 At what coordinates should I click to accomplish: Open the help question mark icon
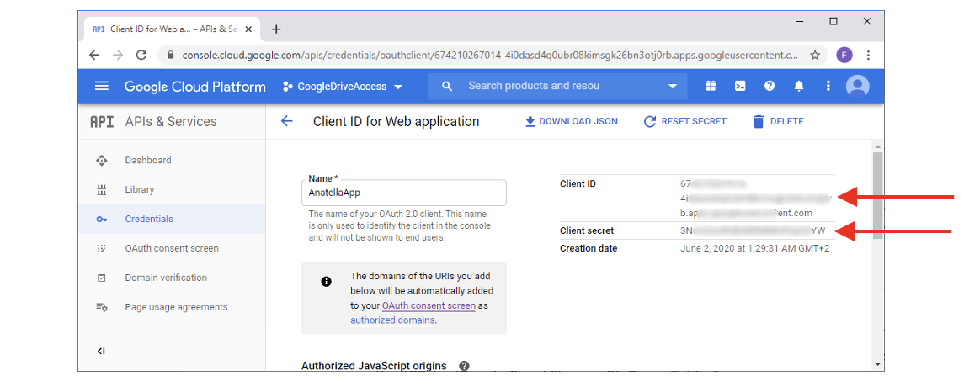(769, 86)
